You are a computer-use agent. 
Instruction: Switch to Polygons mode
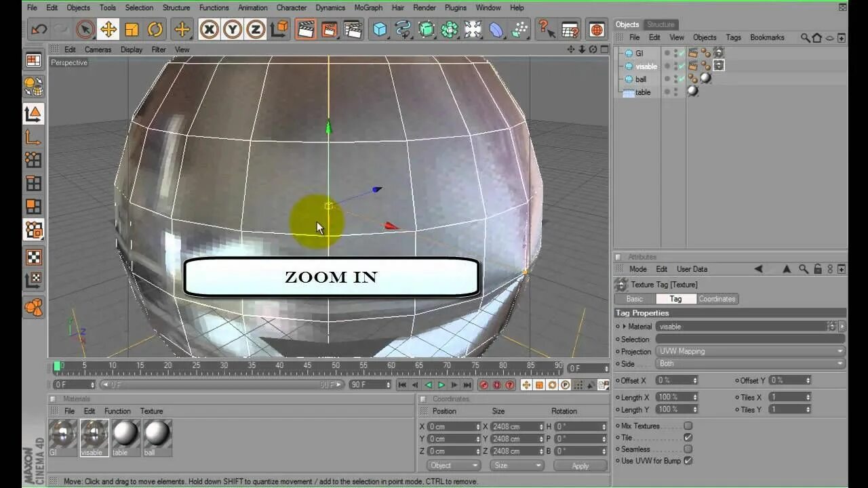tap(33, 206)
